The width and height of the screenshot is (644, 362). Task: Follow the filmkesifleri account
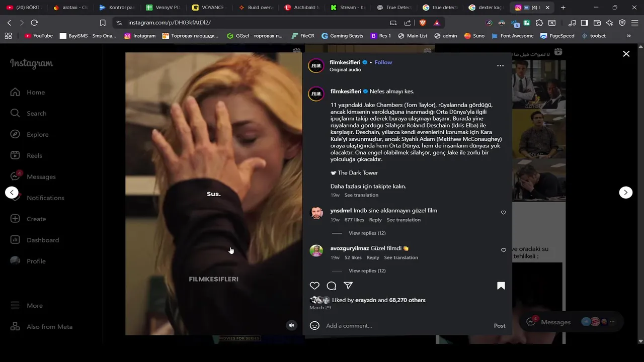click(x=383, y=62)
